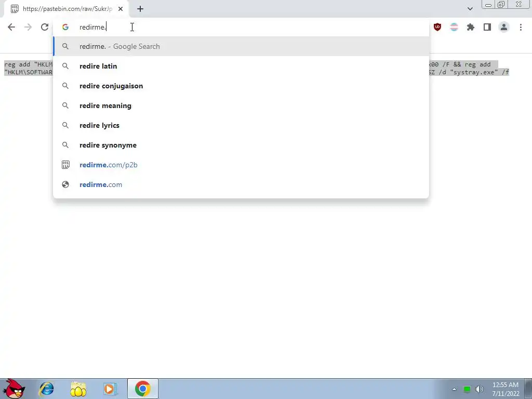The height and width of the screenshot is (399, 532).
Task: Open the Extensions puzzle-piece menu
Action: click(471, 27)
